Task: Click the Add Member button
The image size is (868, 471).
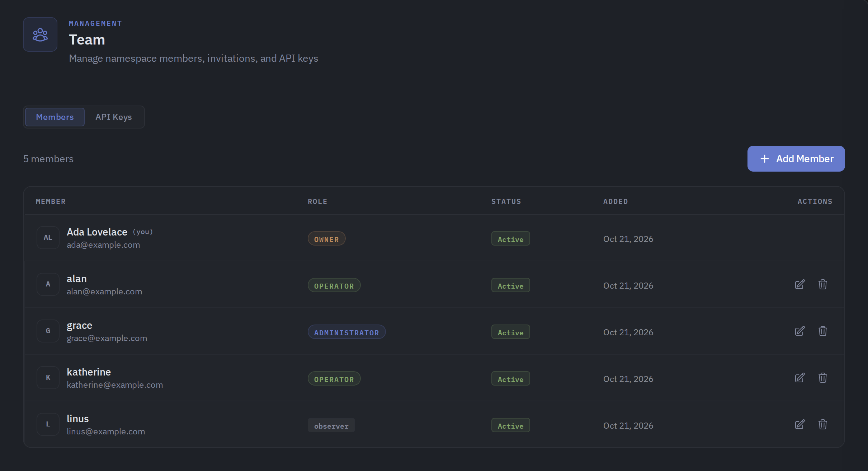Action: coord(796,159)
